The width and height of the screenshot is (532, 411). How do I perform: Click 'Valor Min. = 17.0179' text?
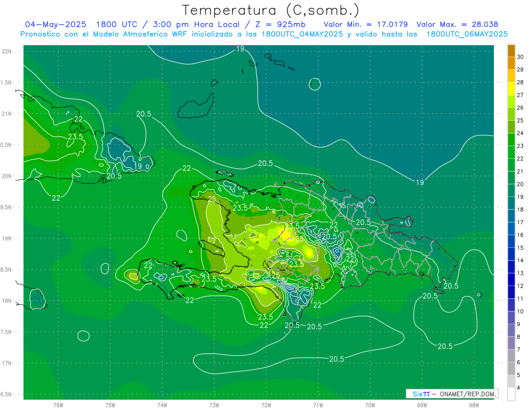(x=366, y=24)
